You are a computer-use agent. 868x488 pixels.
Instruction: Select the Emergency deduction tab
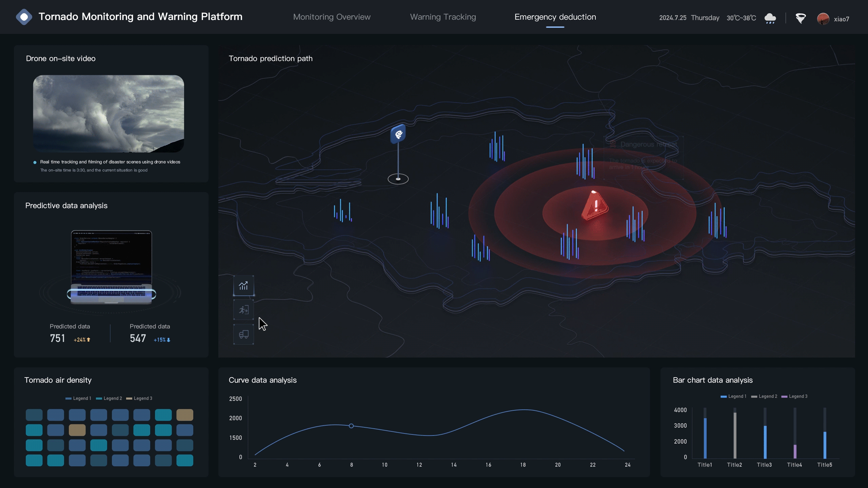[555, 17]
